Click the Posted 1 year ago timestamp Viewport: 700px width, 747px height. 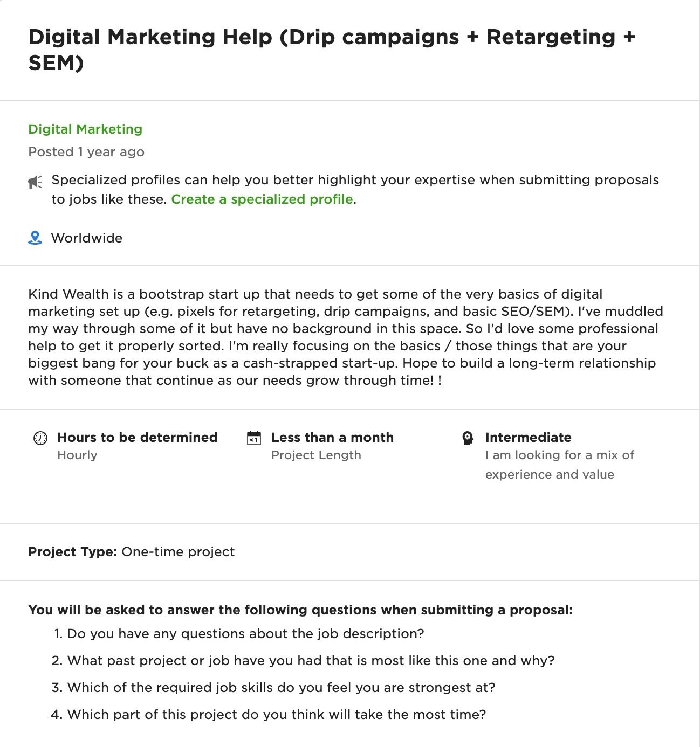tap(86, 152)
